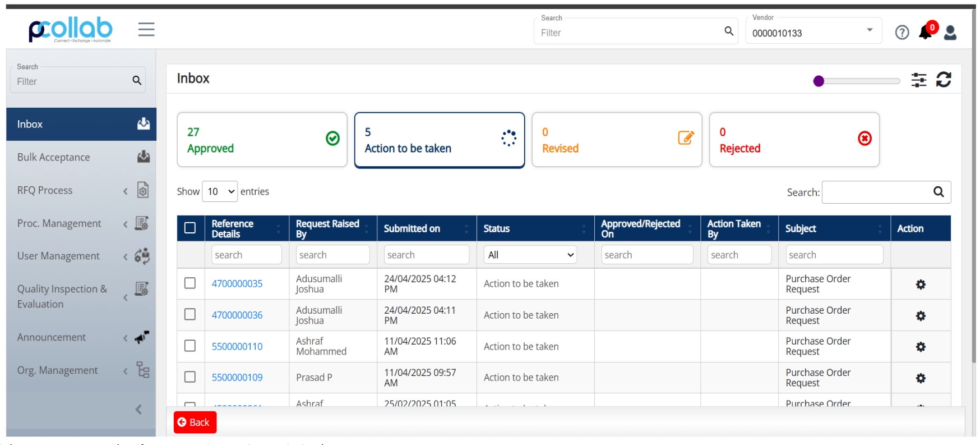Open reference 4700000035 link
The image size is (980, 445).
[237, 284]
